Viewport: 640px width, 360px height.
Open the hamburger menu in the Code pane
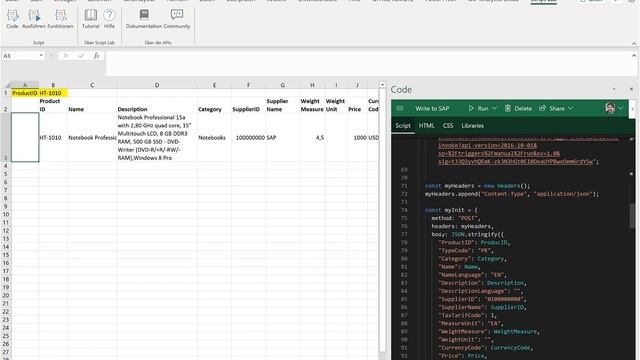[400, 108]
